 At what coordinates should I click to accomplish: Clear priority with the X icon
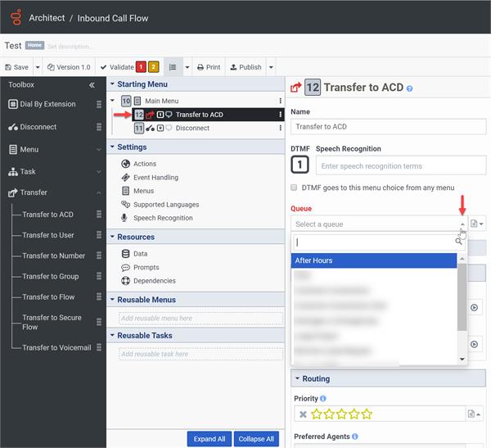[303, 414]
